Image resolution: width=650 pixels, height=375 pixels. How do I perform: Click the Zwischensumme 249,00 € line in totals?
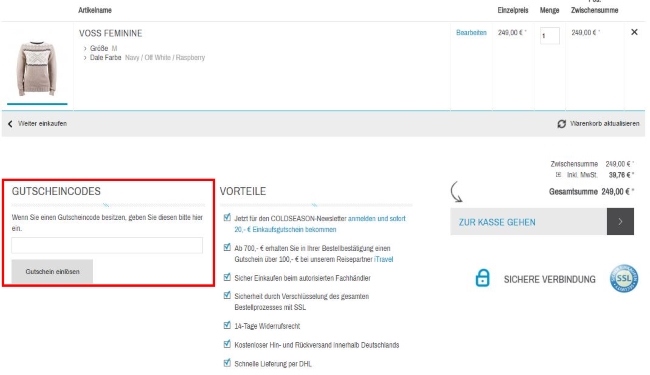click(592, 164)
